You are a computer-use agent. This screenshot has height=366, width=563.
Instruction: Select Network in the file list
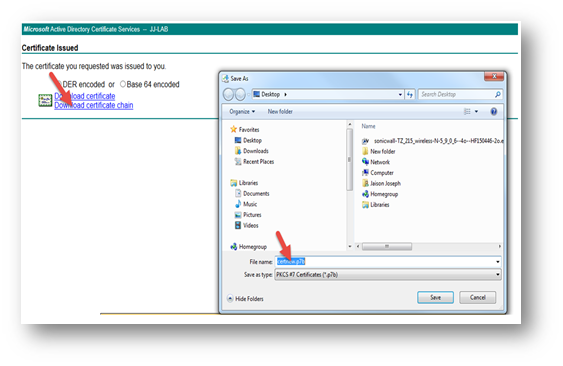[x=376, y=162]
